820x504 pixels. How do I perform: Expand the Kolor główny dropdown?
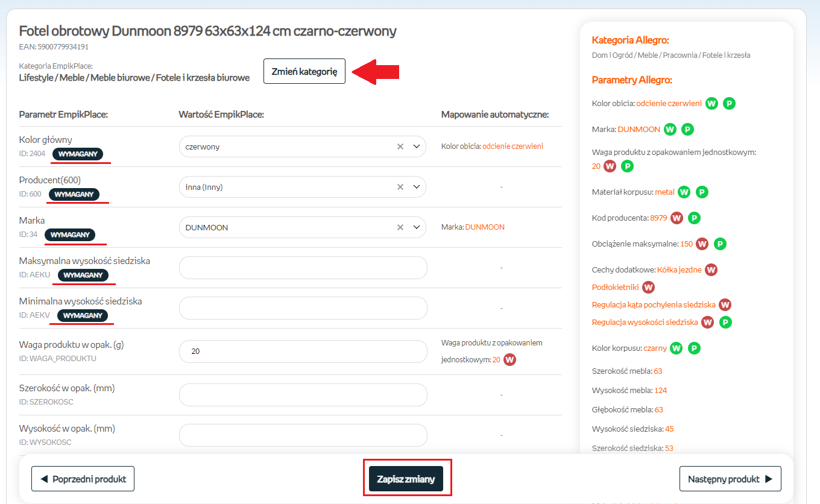tap(416, 146)
